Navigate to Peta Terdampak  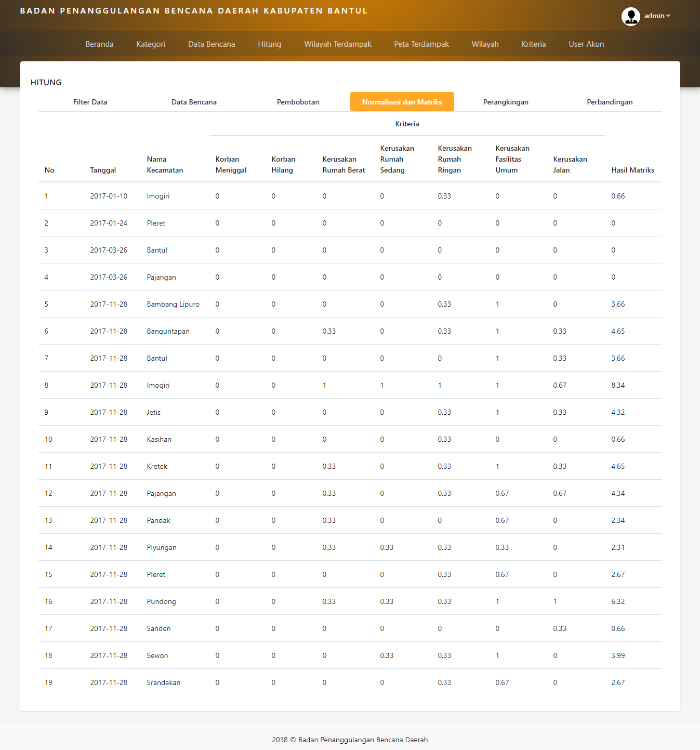tap(421, 44)
